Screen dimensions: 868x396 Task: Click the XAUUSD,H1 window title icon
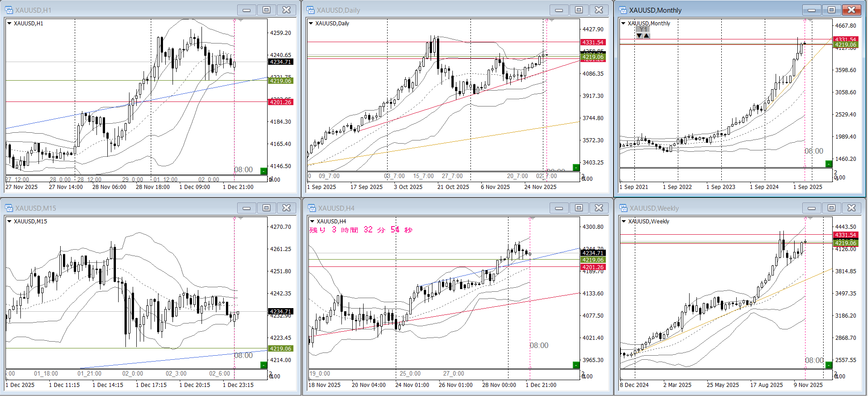tap(9, 10)
